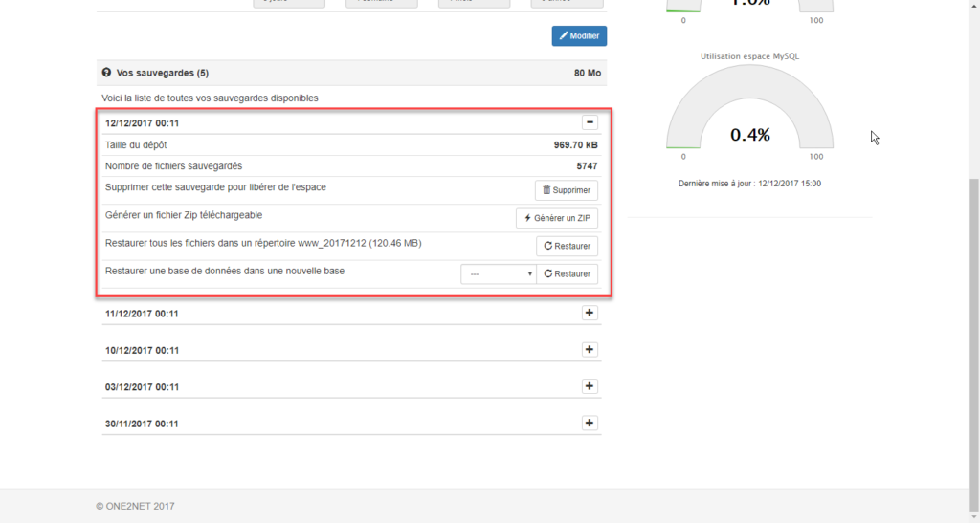Screen dimensions: 980x523
Task: Expand the 10/12/2017 00:11 backup
Action: pyautogui.click(x=590, y=350)
